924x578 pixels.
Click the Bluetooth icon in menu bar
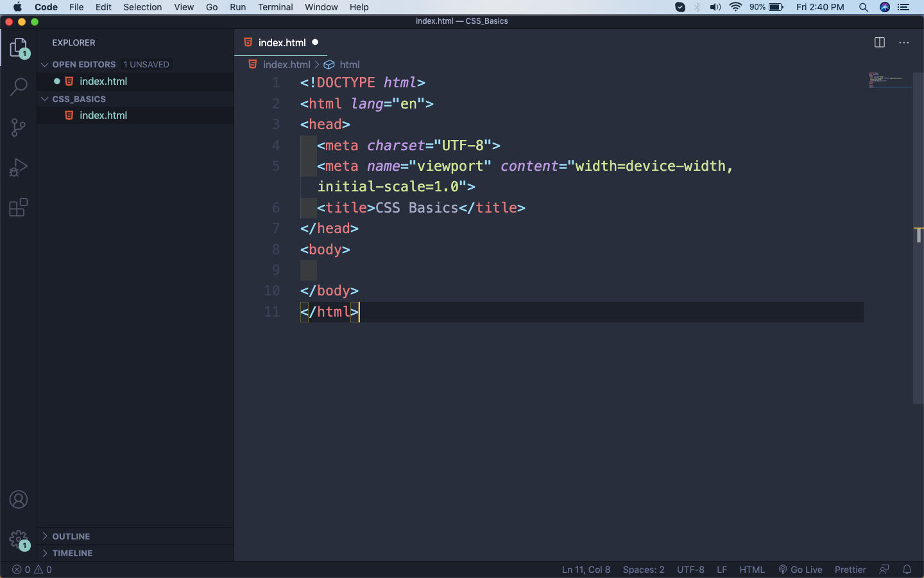[x=697, y=7]
